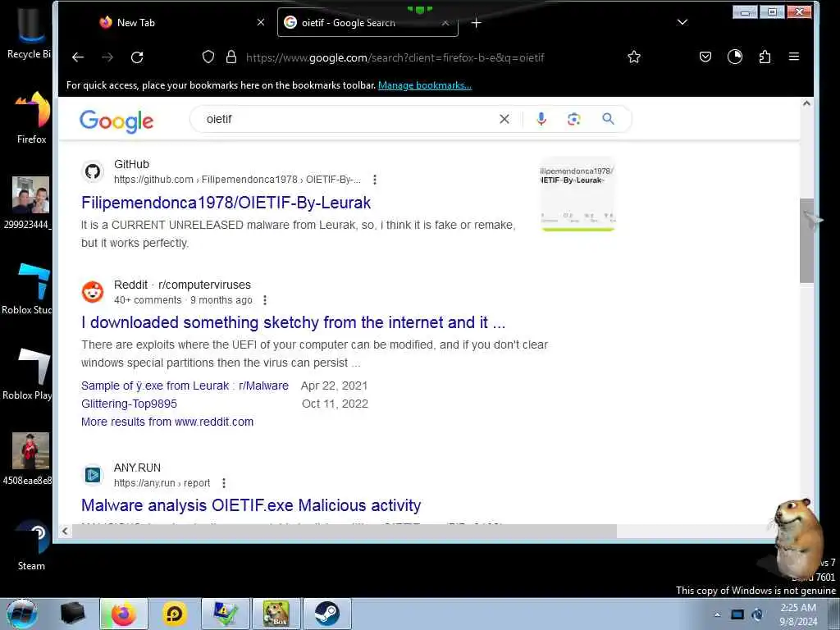Click the taskbar clock showing 2:25 AM
Image resolution: width=840 pixels, height=630 pixels.
(x=798, y=614)
